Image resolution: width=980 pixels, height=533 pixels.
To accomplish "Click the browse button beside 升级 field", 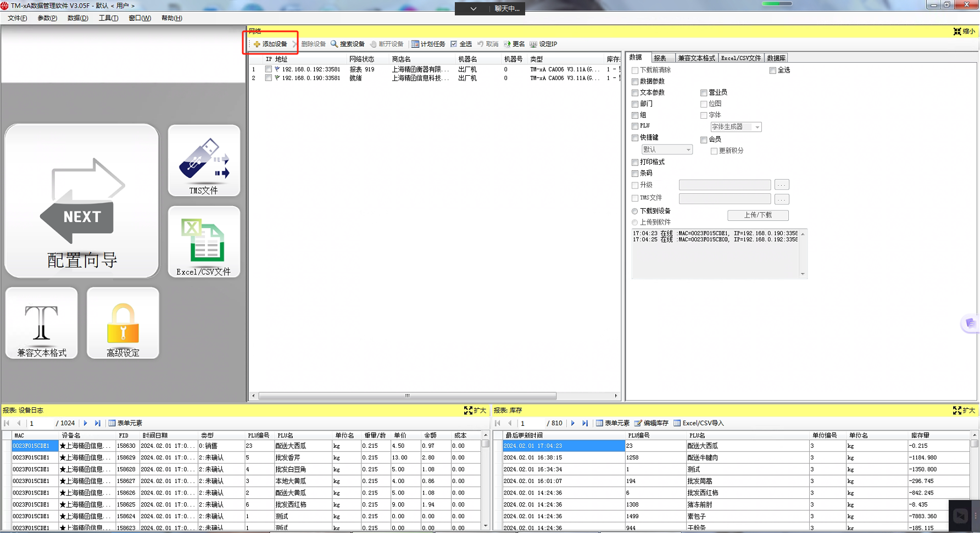I will point(781,185).
